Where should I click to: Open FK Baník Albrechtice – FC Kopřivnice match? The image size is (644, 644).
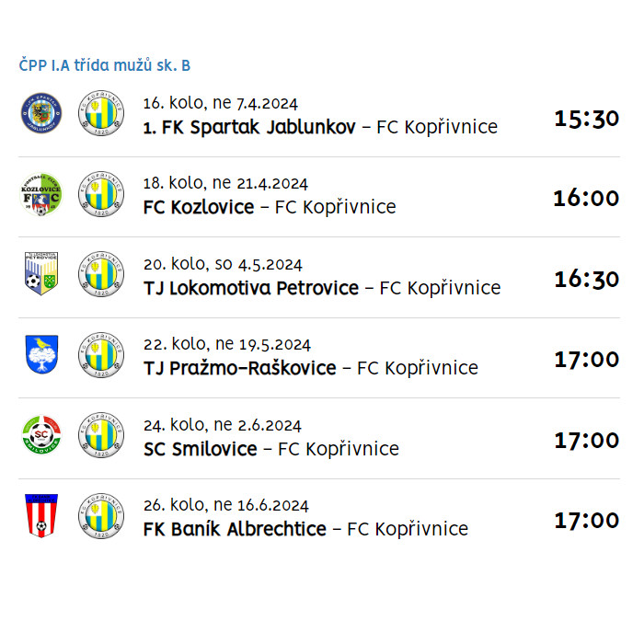tap(305, 529)
